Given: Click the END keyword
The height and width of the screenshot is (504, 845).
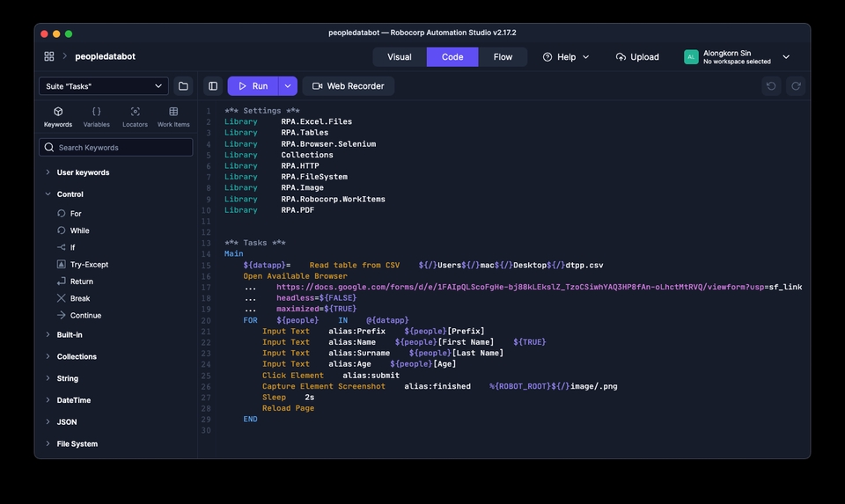Looking at the screenshot, I should [250, 419].
